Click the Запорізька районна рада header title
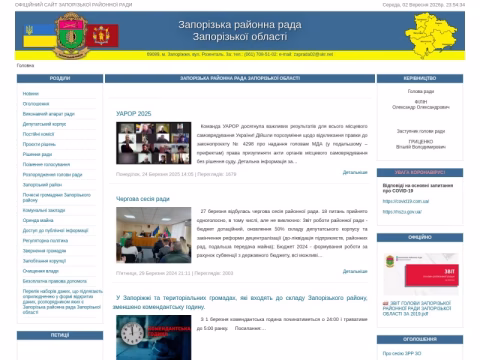The width and height of the screenshot is (480, 360). (x=240, y=30)
